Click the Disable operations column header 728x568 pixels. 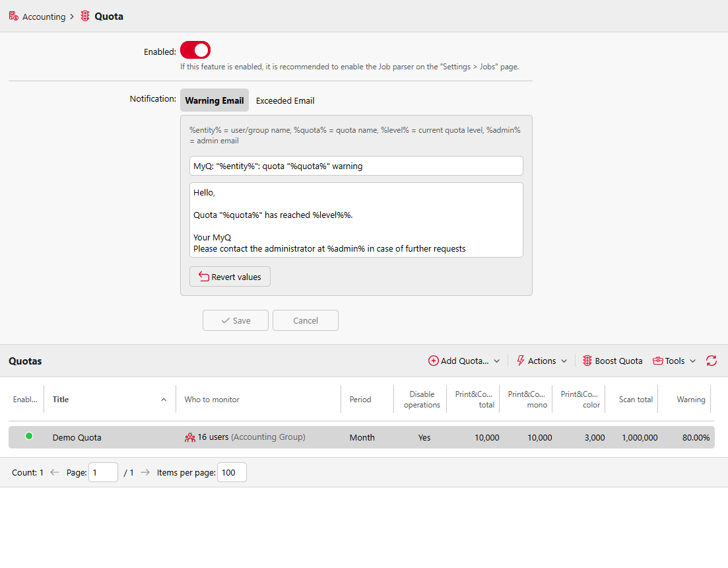[422, 400]
